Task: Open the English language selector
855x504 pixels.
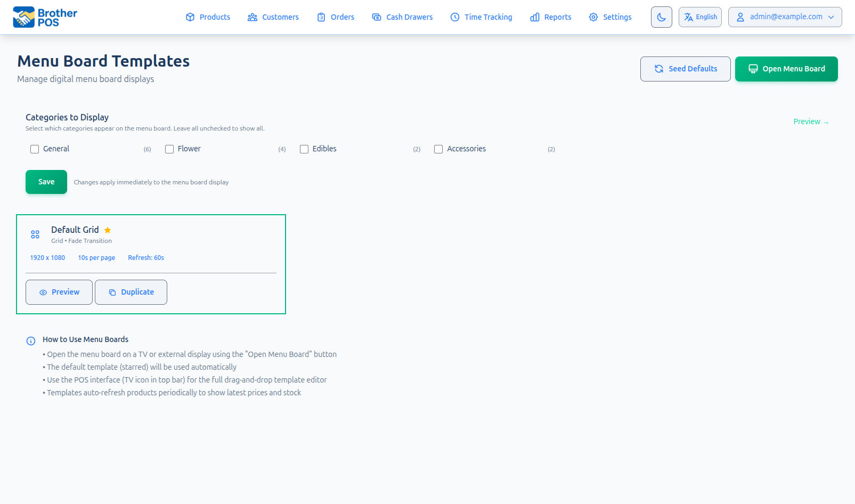Action: click(700, 17)
